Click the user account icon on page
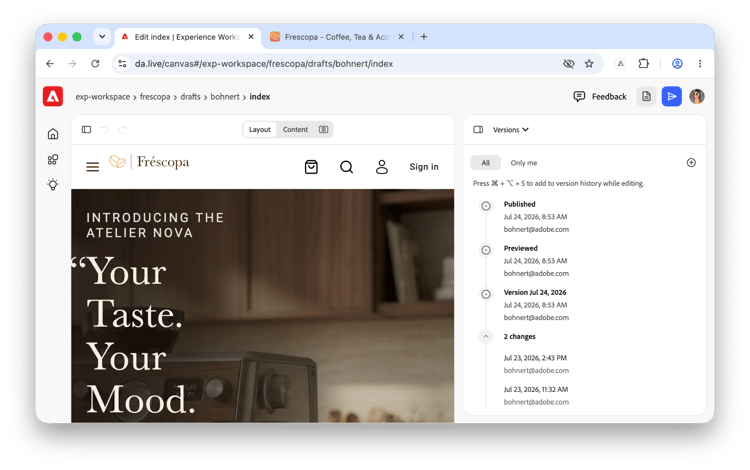Screen dimensions: 750x470 (382, 167)
